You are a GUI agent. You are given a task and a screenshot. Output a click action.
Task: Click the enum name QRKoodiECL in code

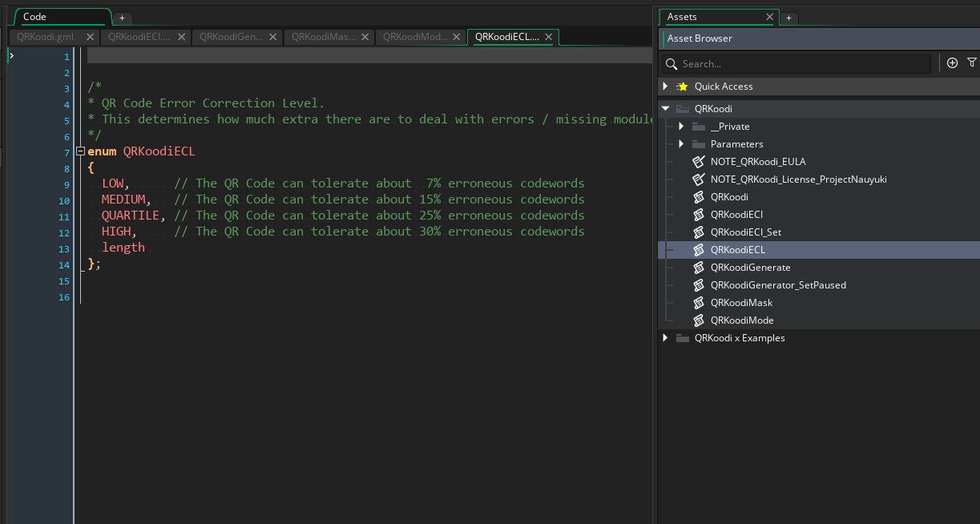pyautogui.click(x=159, y=151)
